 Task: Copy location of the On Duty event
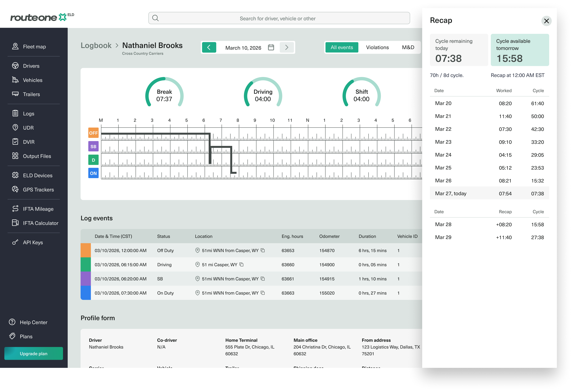[263, 293]
